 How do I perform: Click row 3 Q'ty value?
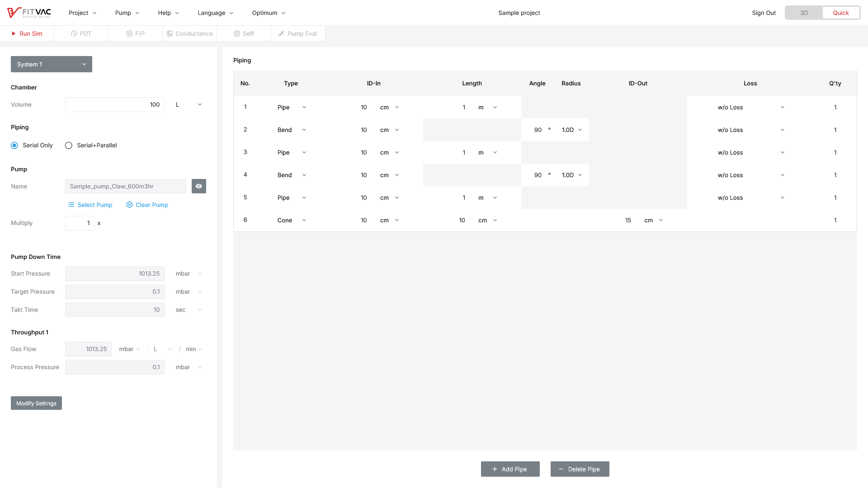(x=835, y=152)
